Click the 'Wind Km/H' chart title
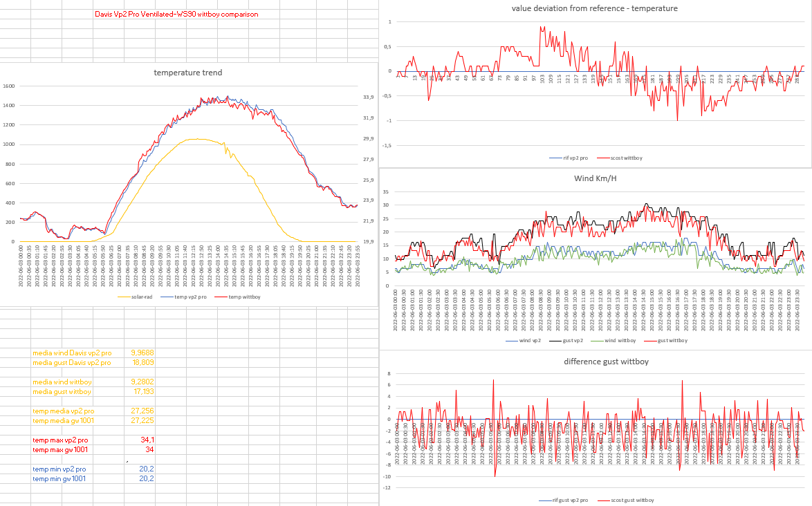Viewport: 812px width, 506px height. (x=595, y=178)
